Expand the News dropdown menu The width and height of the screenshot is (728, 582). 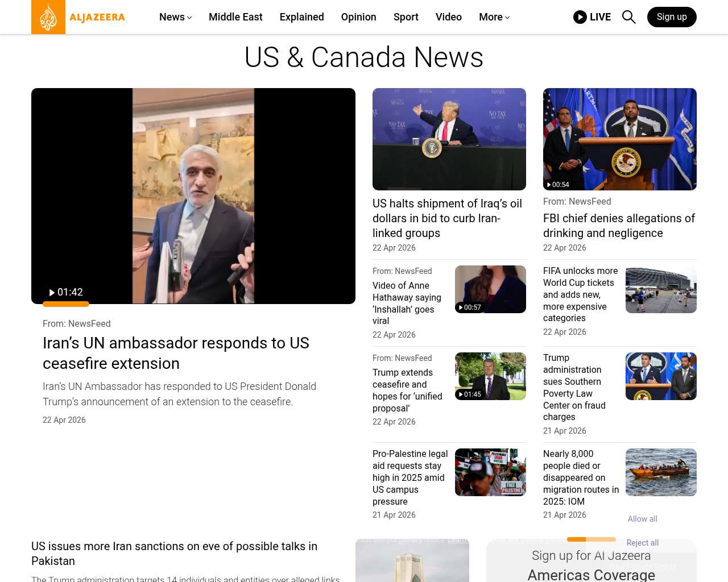click(175, 17)
